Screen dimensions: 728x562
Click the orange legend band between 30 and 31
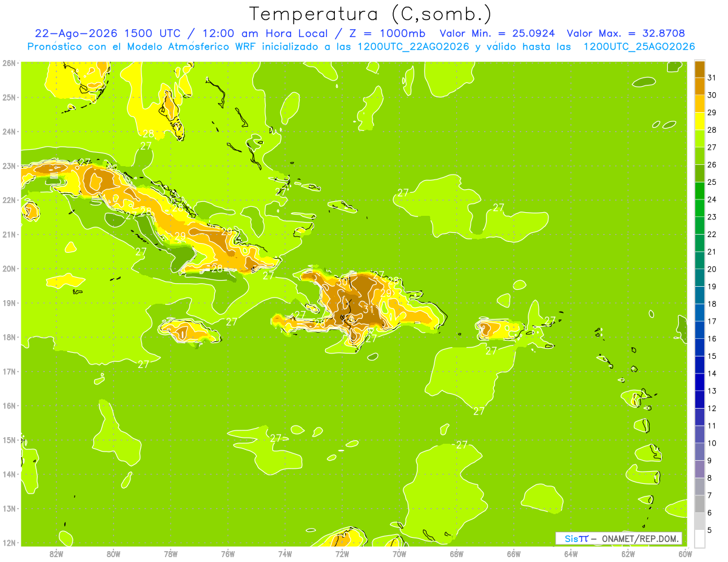[x=699, y=85]
